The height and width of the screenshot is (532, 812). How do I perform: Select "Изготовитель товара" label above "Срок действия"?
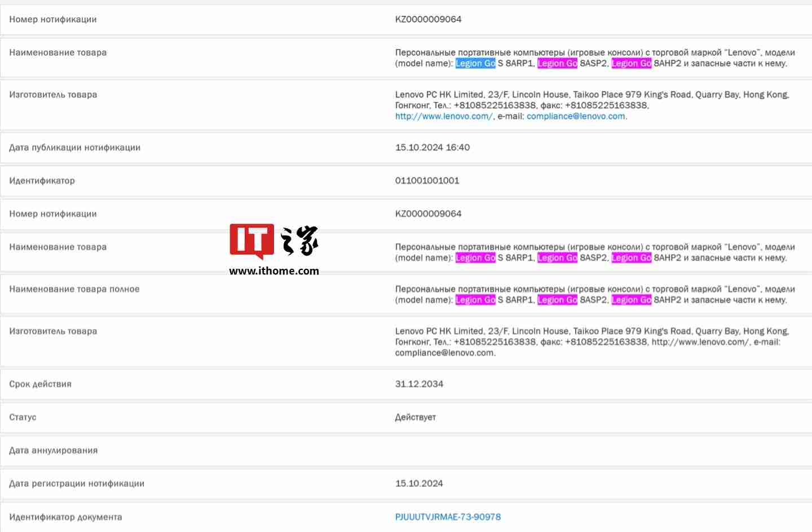tap(53, 331)
